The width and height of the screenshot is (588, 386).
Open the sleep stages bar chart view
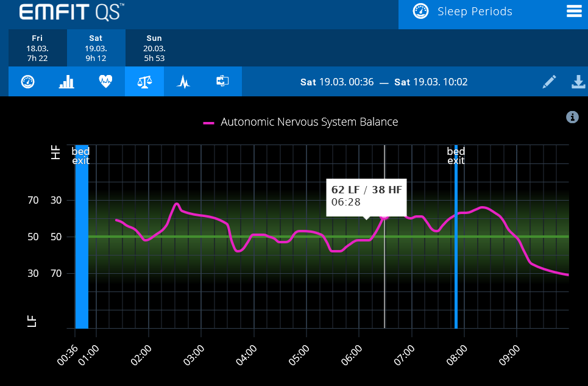[x=66, y=81]
